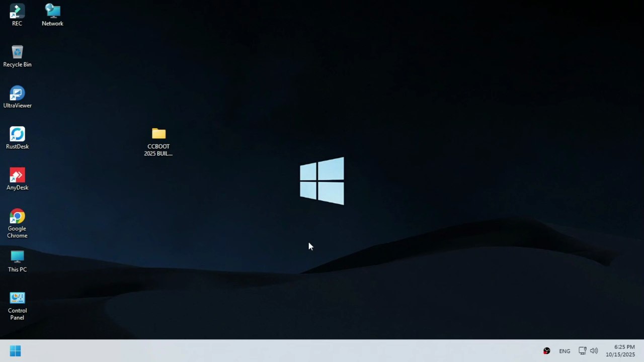Select the Recycle Bin icon
The width and height of the screenshot is (644, 362).
click(17, 56)
